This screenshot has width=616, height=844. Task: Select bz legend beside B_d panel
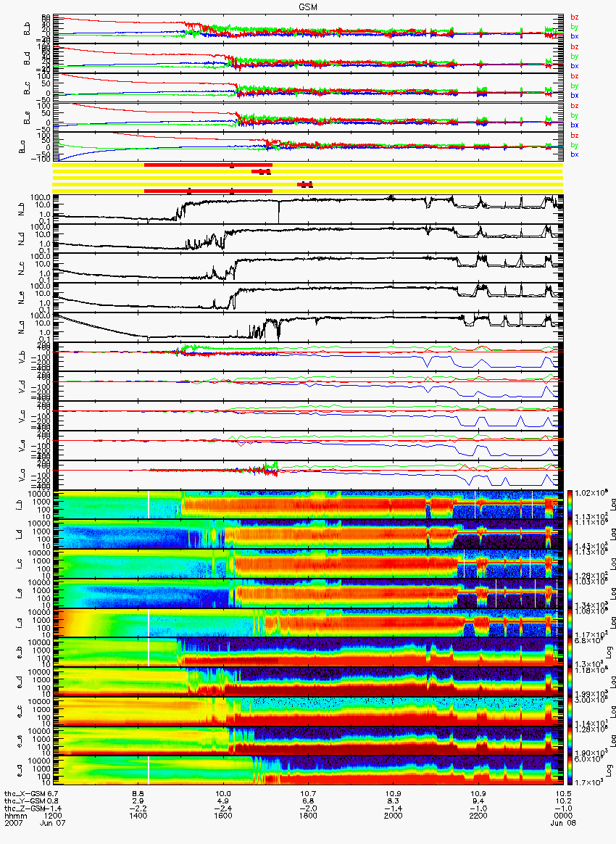(x=575, y=47)
